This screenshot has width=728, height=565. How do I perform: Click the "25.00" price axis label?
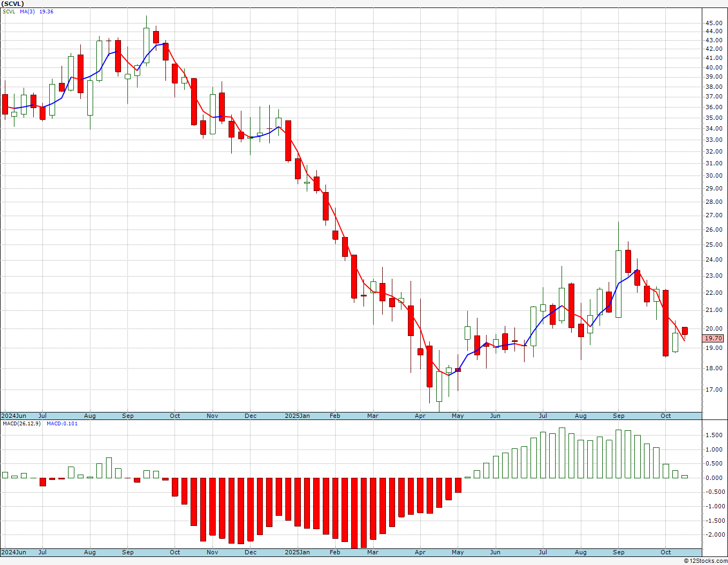click(714, 245)
